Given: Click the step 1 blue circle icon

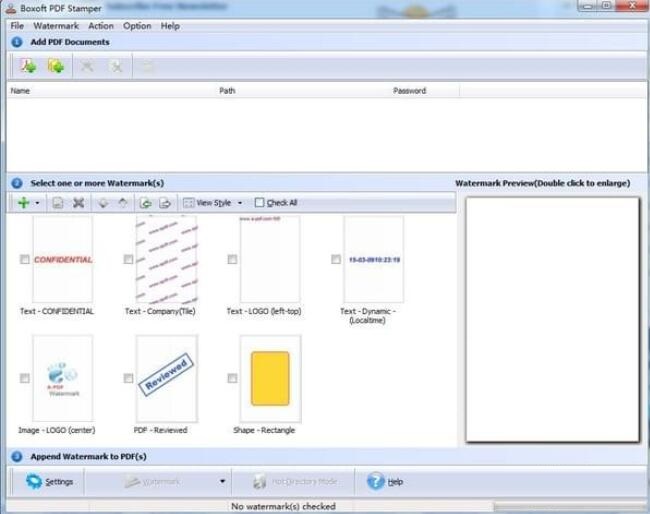Looking at the screenshot, I should (17, 42).
